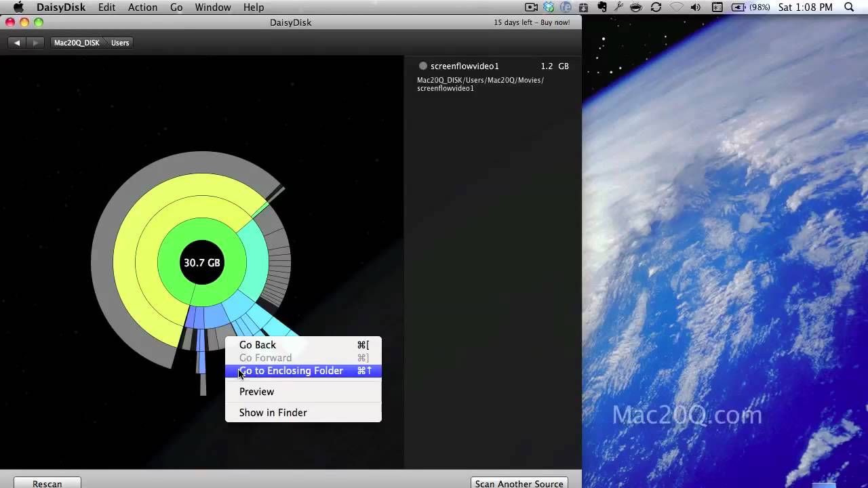Click the forward arrow in DaisyDisk toolbar
The height and width of the screenshot is (488, 868).
coord(35,43)
